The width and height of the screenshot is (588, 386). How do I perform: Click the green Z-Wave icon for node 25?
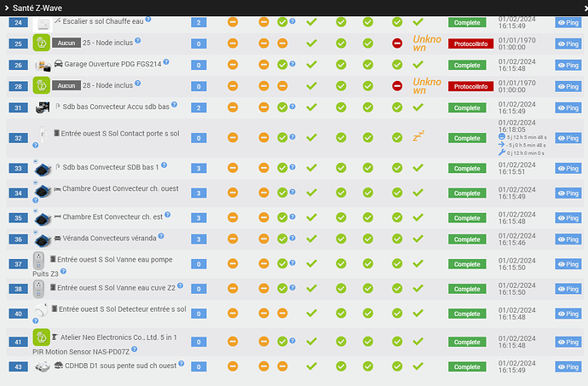click(x=41, y=43)
